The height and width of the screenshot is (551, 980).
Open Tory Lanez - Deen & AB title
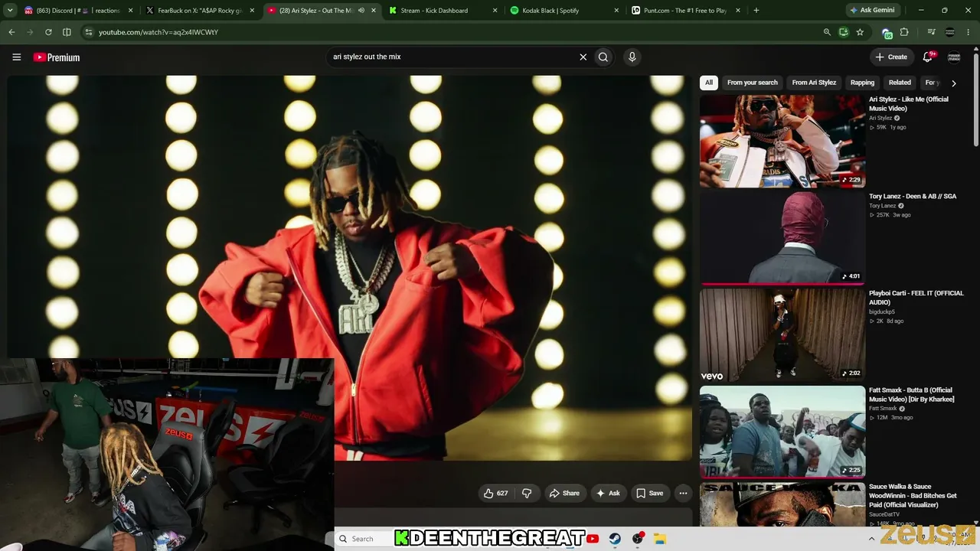click(x=913, y=197)
